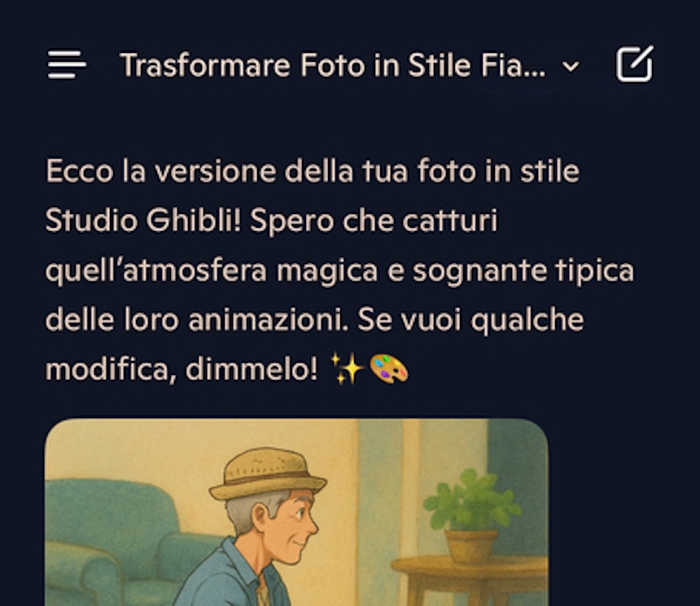This screenshot has width=700, height=606.
Task: Click the straw hat in the image
Action: point(268,474)
